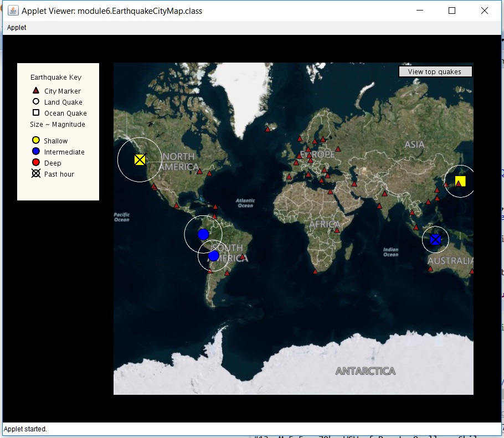
Task: Select the city marker in southwestern Australia
Action: 431,269
